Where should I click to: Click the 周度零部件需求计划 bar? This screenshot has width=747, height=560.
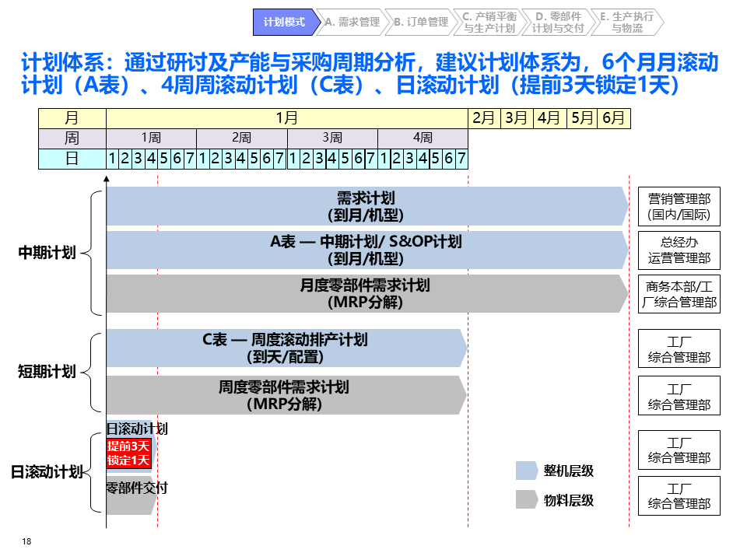(x=286, y=395)
